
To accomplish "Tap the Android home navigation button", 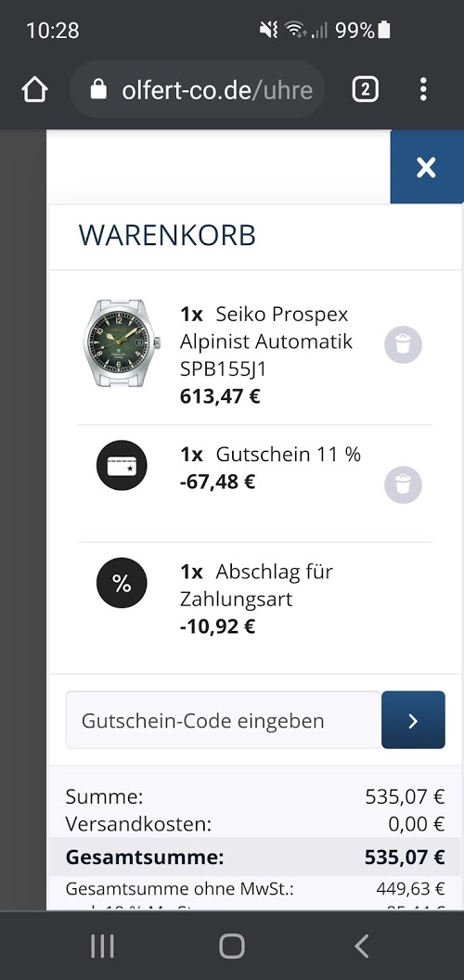I will (x=232, y=946).
